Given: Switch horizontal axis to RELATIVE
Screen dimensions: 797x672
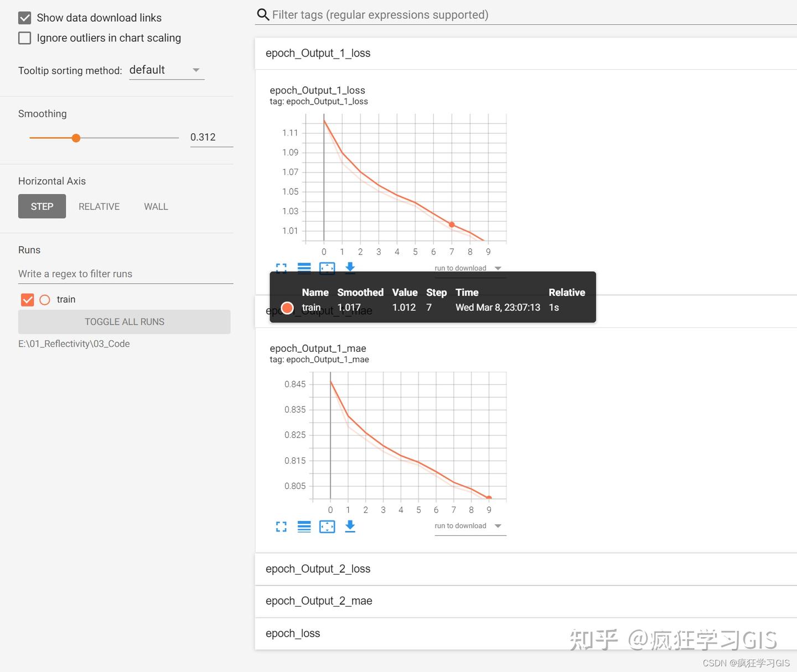Looking at the screenshot, I should (x=99, y=206).
